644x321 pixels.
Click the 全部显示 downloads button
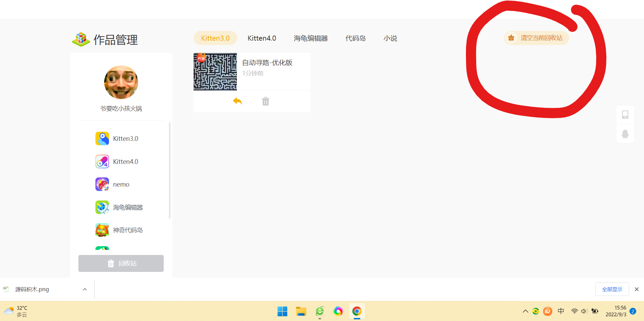pyautogui.click(x=612, y=289)
